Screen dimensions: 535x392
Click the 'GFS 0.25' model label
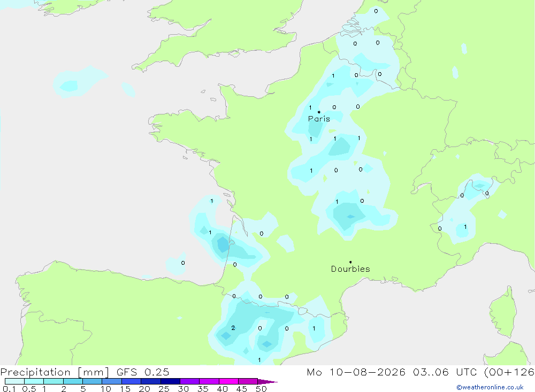coord(143,372)
